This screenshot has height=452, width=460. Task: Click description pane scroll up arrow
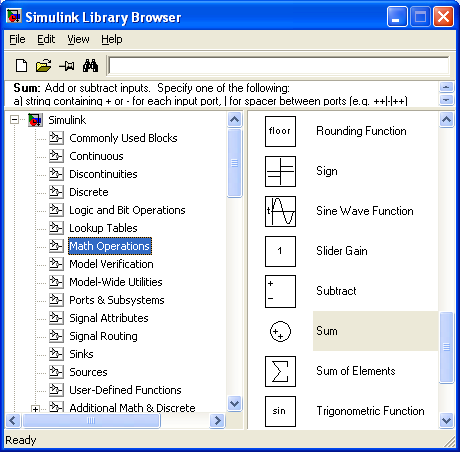click(446, 87)
